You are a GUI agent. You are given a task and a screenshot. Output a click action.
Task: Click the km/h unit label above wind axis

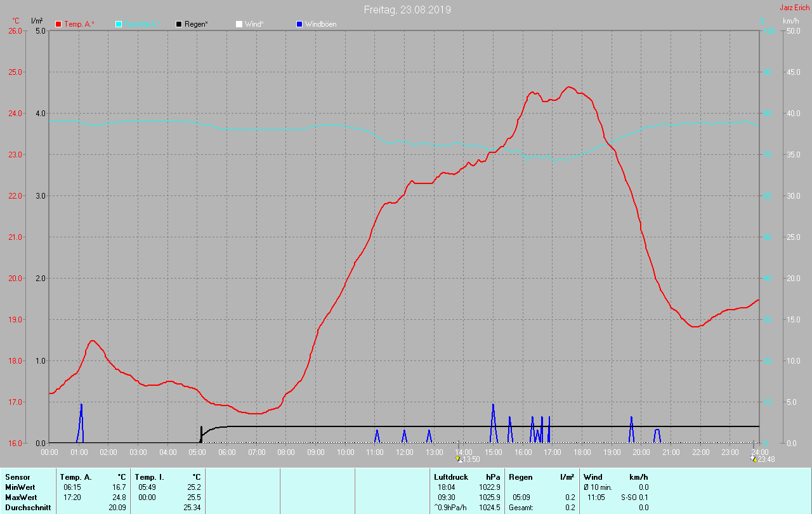(x=790, y=21)
